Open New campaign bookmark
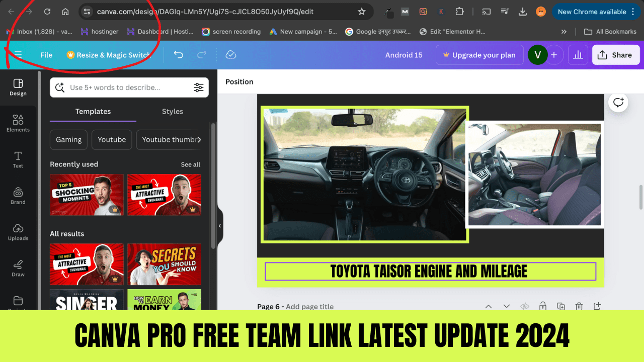Image resolution: width=644 pixels, height=362 pixels. tap(303, 32)
